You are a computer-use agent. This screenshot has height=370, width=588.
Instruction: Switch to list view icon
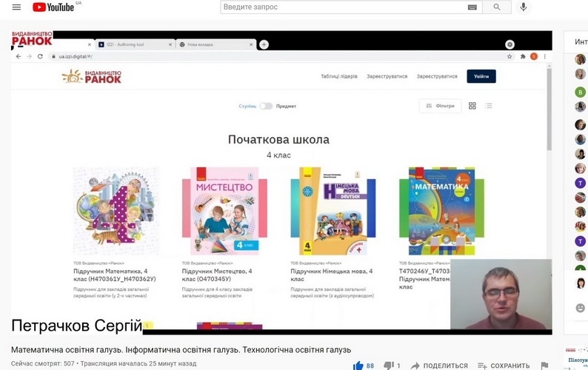[x=488, y=106]
